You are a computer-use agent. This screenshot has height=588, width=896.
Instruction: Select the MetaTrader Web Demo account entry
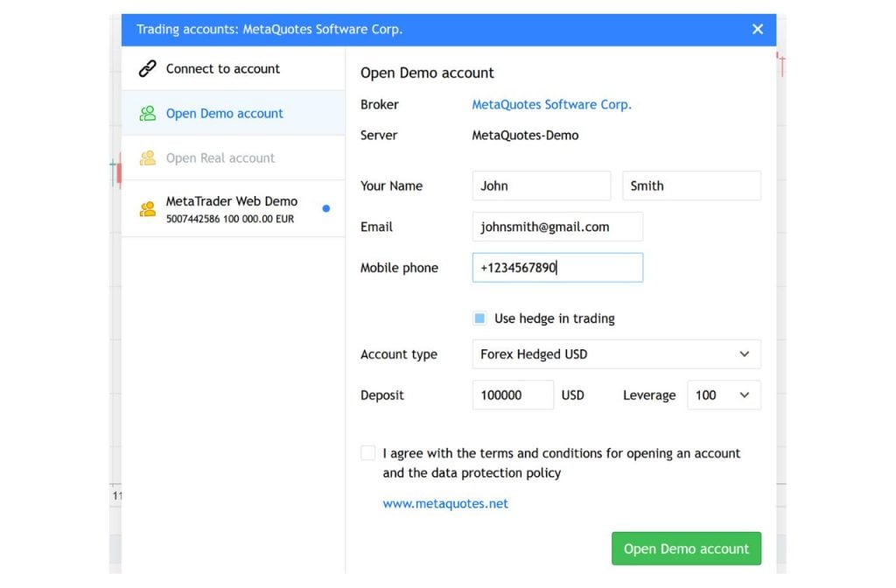233,208
